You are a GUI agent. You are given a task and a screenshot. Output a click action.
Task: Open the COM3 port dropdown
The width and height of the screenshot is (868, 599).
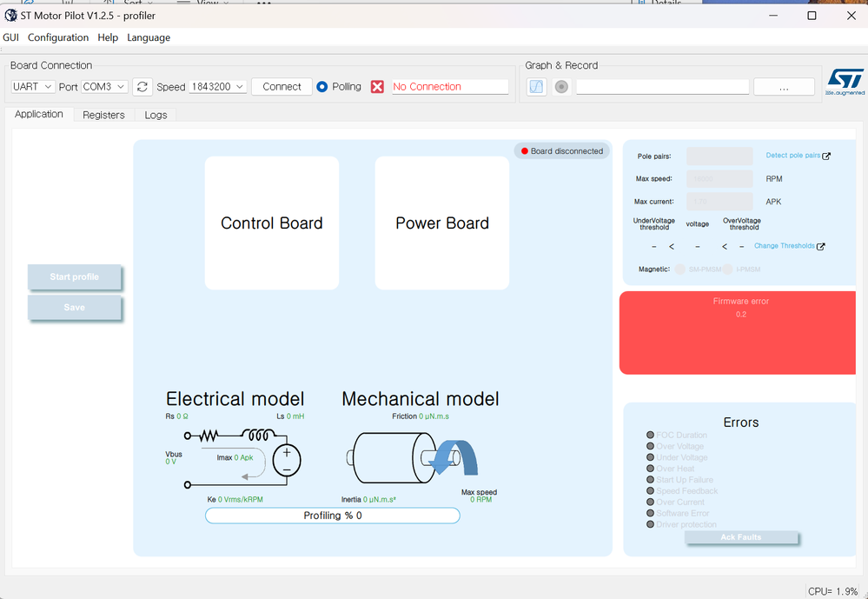[104, 87]
